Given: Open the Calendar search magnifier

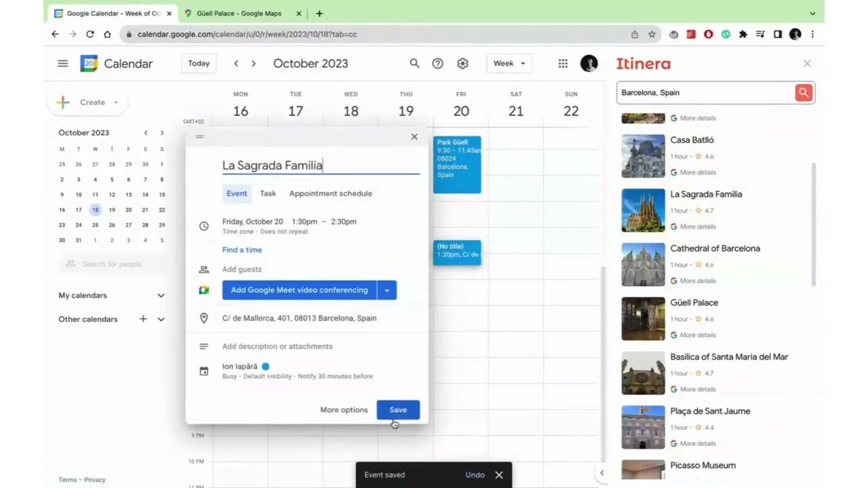Looking at the screenshot, I should [414, 63].
